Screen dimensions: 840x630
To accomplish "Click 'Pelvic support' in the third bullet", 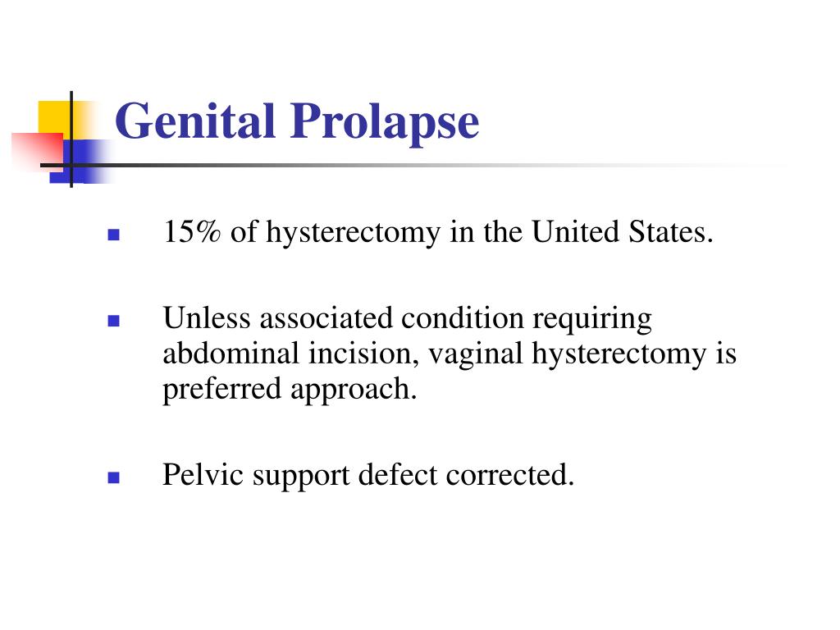I will [x=257, y=477].
